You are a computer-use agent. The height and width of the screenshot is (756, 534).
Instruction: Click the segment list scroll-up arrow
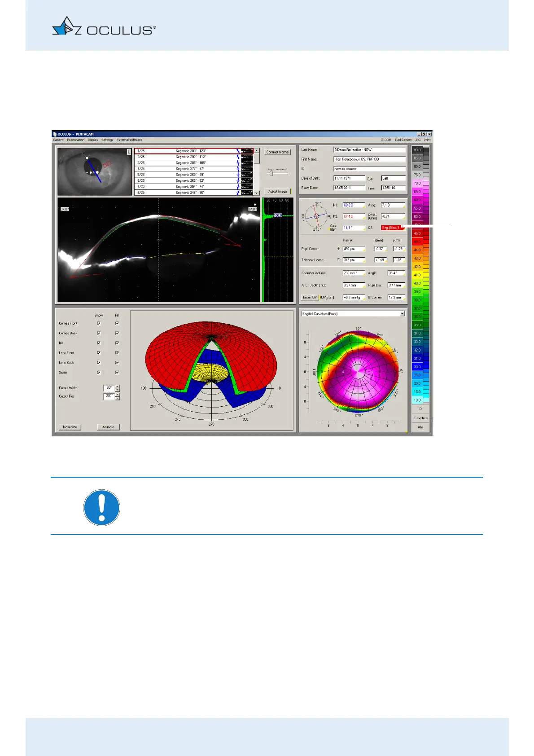point(257,151)
